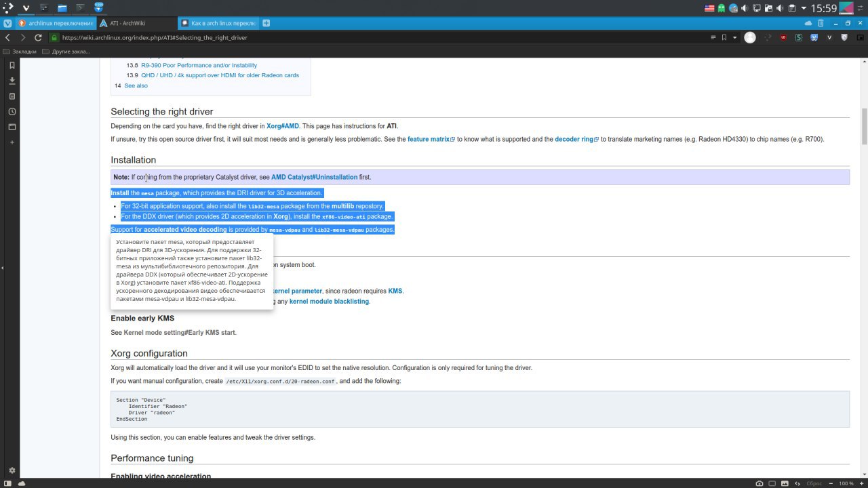Click the kernel parameter link
The image size is (868, 488).
[x=297, y=291]
